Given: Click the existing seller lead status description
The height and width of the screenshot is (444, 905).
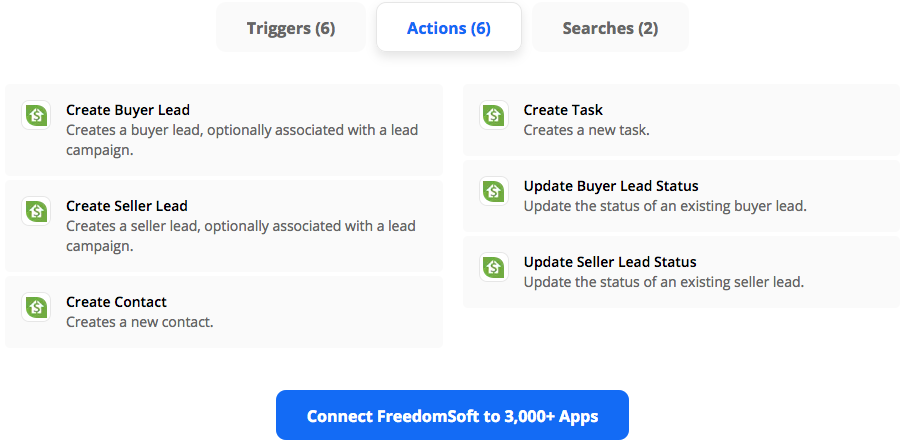Looking at the screenshot, I should click(x=664, y=282).
